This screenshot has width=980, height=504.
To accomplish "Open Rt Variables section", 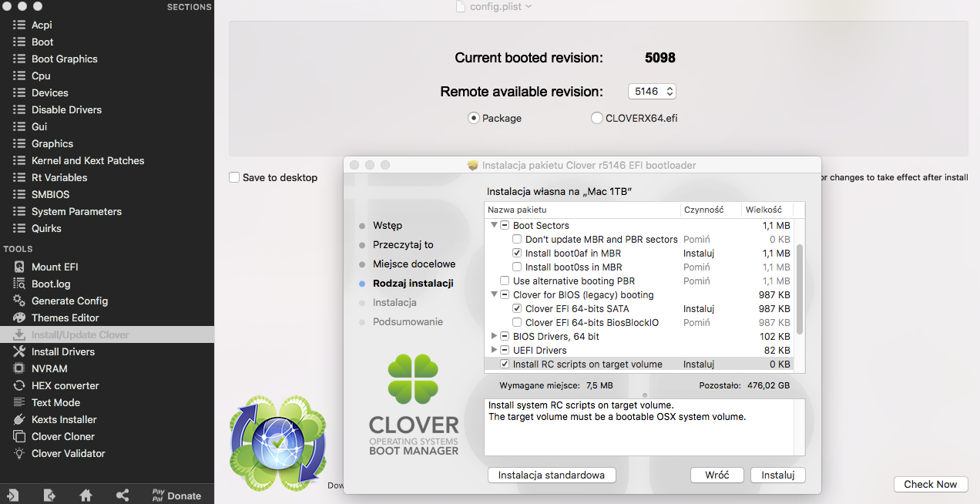I will click(59, 177).
